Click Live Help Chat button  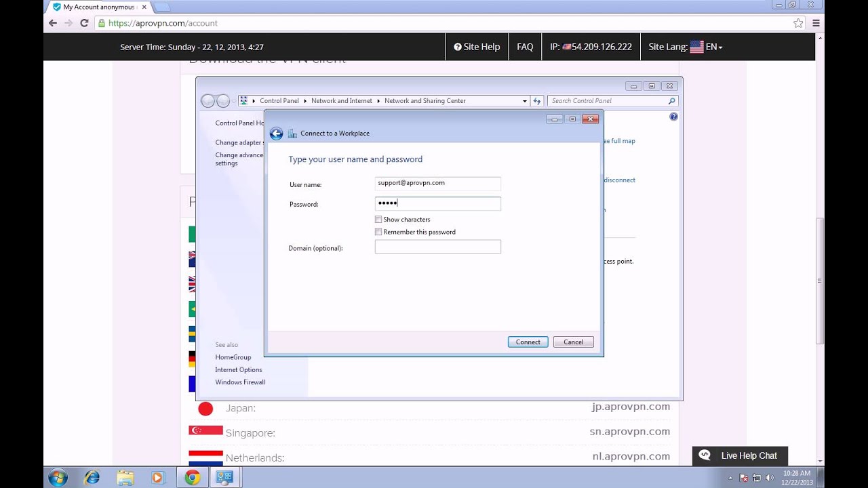point(740,455)
